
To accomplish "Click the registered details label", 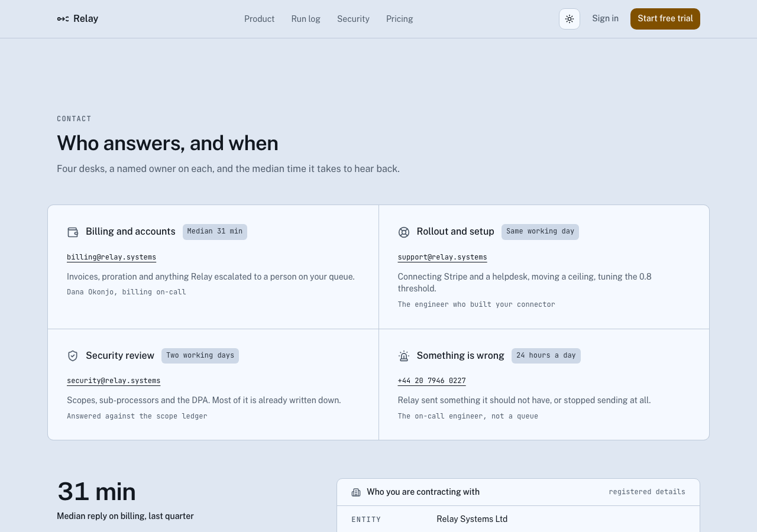I will tap(647, 492).
